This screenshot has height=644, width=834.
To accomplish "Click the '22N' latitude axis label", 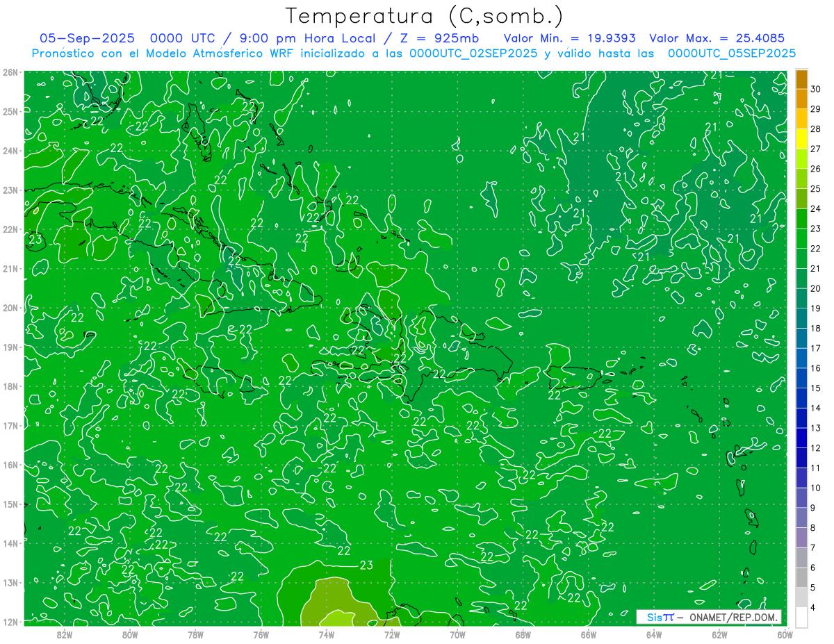I will pyautogui.click(x=10, y=229).
